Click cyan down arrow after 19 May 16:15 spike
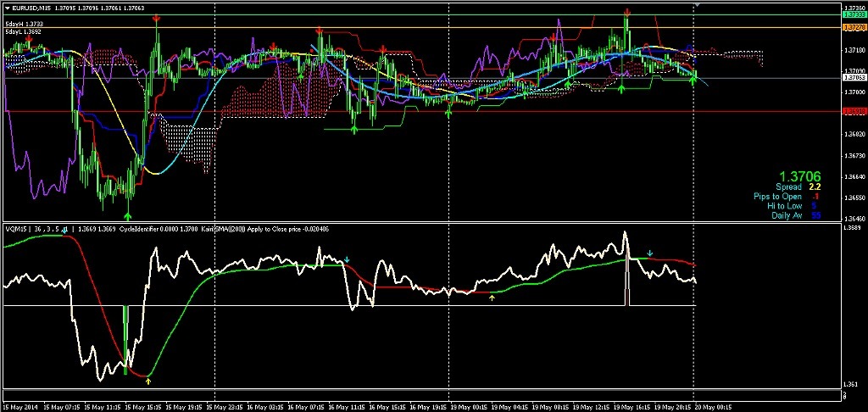 click(x=650, y=253)
